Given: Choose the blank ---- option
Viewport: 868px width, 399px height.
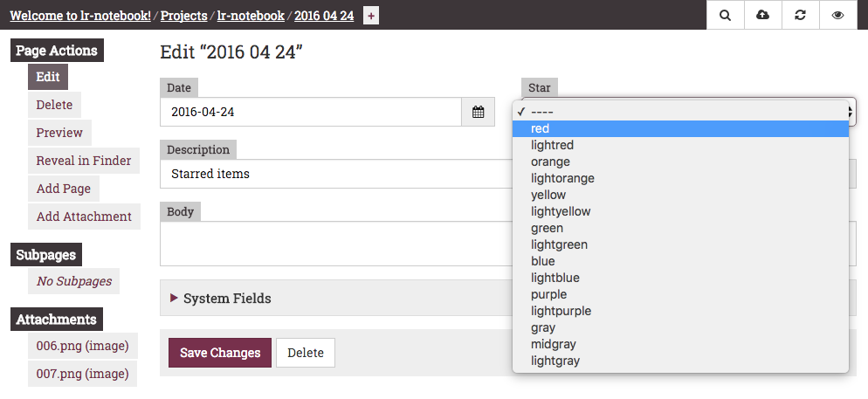Looking at the screenshot, I should 680,112.
